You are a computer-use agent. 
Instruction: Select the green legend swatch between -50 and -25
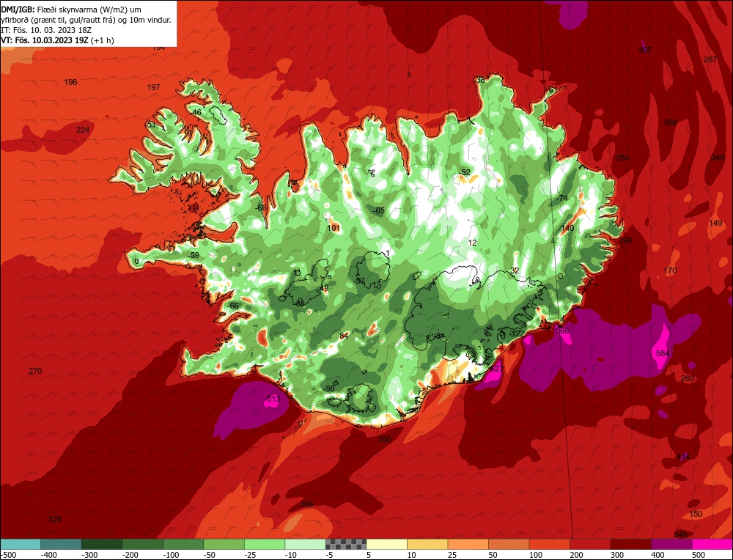(224, 544)
